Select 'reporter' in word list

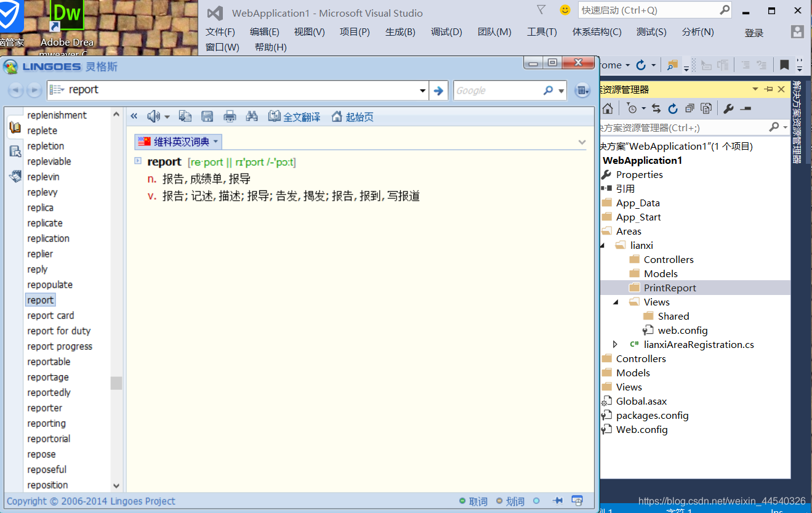click(45, 408)
